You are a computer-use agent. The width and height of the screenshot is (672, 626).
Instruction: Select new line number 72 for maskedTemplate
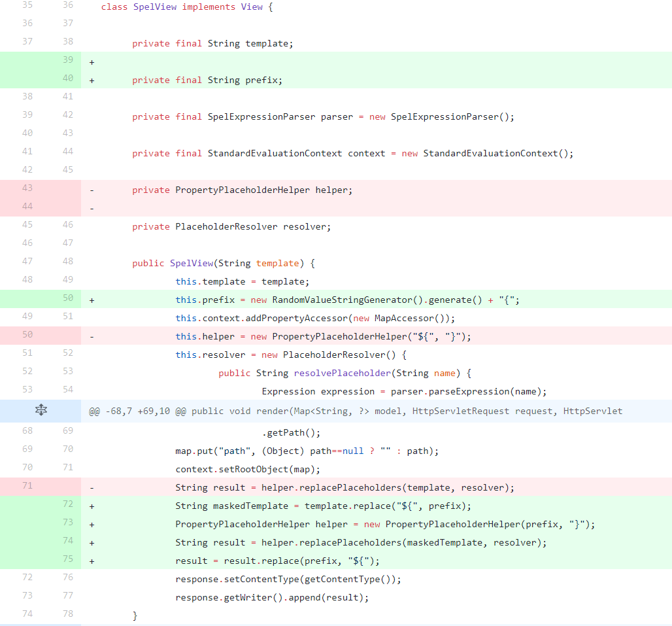pyautogui.click(x=68, y=504)
